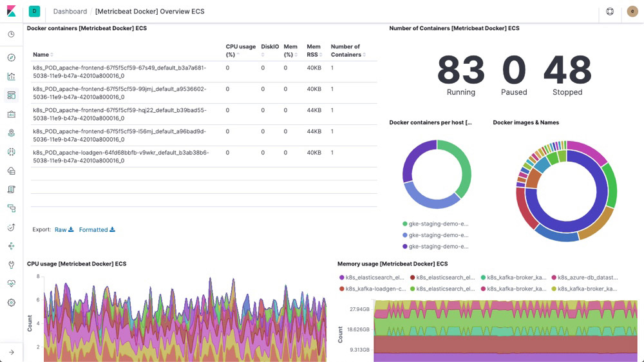Open Visualize chart icon in sidebar
This screenshot has width=644, height=362.
(12, 77)
